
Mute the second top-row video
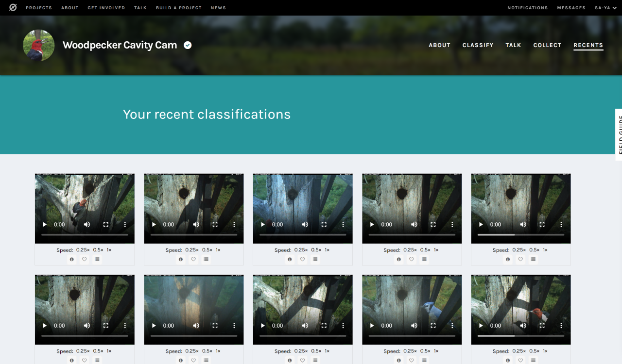(196, 225)
